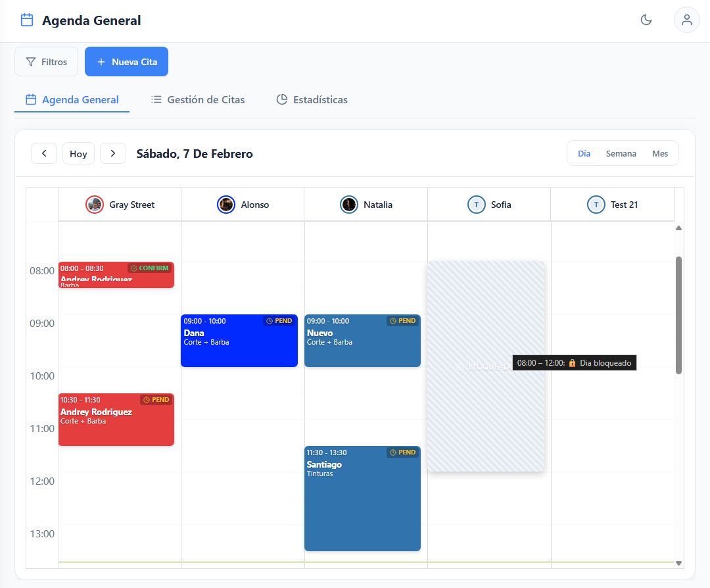Viewport: 710px width, 588px height.
Task: Open Santiago's Tinturas appointment at 11:30
Action: click(x=362, y=500)
